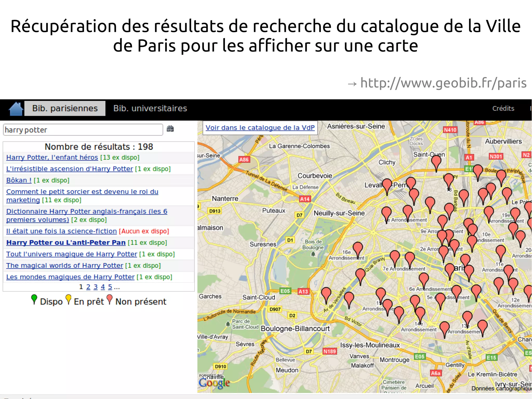The width and height of the screenshot is (532, 399).
Task: Open Les mondes magiques de Harry Potter
Action: pos(70,277)
